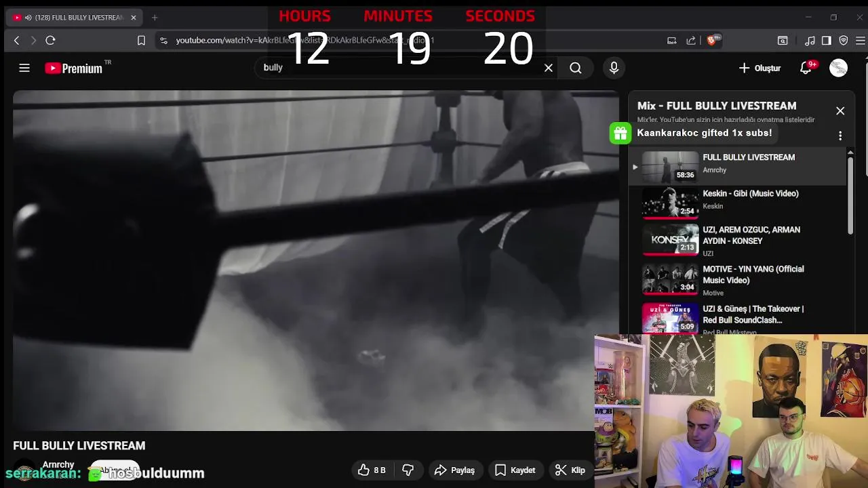
Task: Click the video title FULL BULLY LIVESTREAM
Action: (x=79, y=446)
